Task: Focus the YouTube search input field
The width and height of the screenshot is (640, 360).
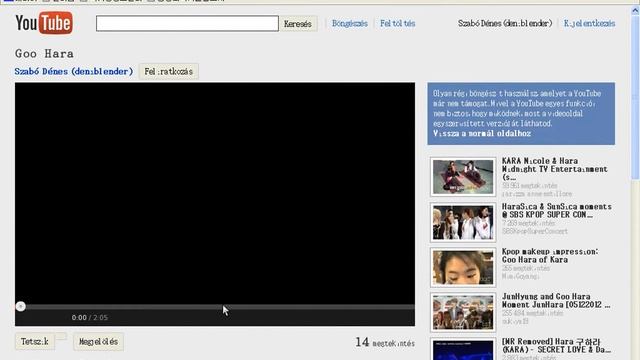Action: 187,23
